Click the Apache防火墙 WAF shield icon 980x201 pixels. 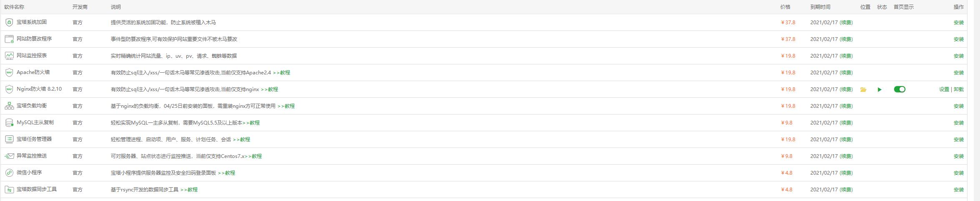coord(9,73)
